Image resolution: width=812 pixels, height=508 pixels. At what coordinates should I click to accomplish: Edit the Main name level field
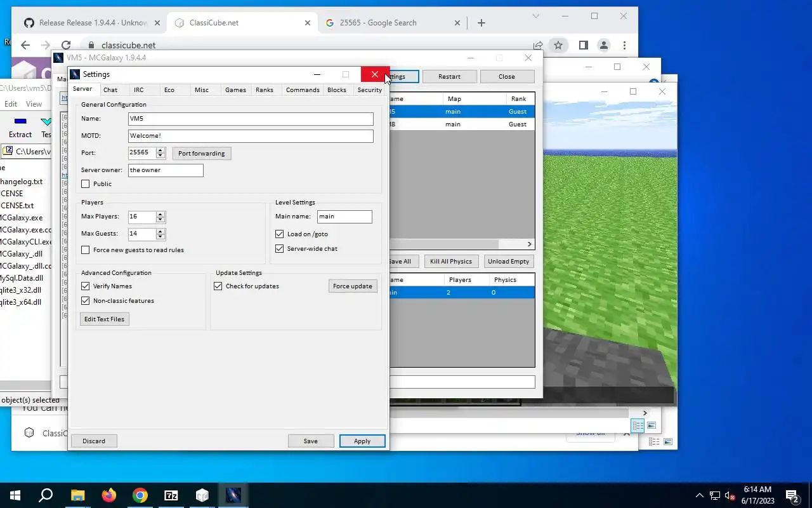pyautogui.click(x=344, y=217)
